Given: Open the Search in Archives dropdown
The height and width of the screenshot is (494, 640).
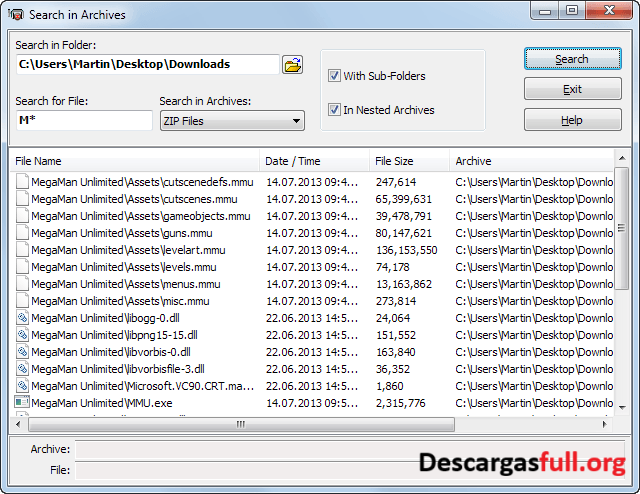Looking at the screenshot, I should [x=232, y=121].
